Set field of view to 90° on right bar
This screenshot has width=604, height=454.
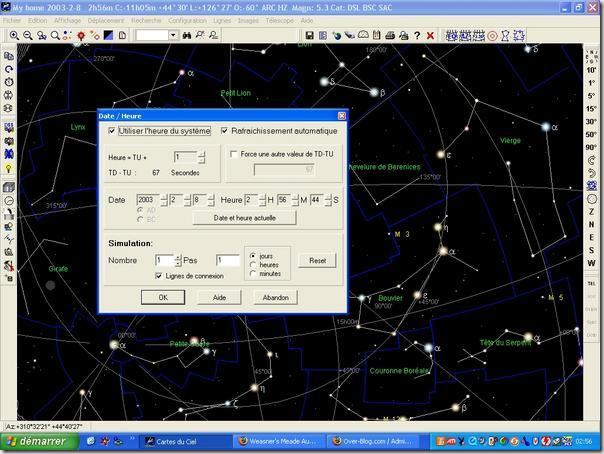click(x=591, y=147)
